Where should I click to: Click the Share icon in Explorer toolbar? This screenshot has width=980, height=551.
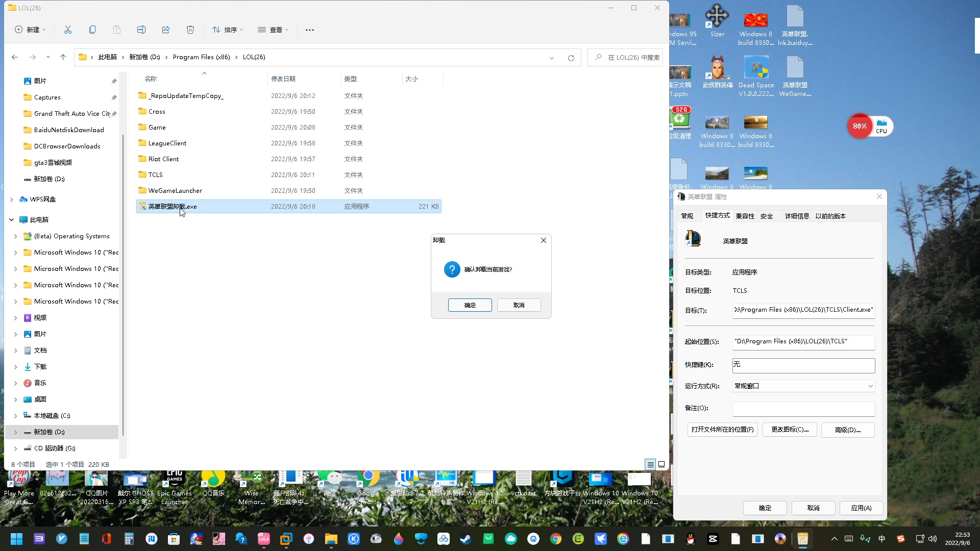point(166,30)
